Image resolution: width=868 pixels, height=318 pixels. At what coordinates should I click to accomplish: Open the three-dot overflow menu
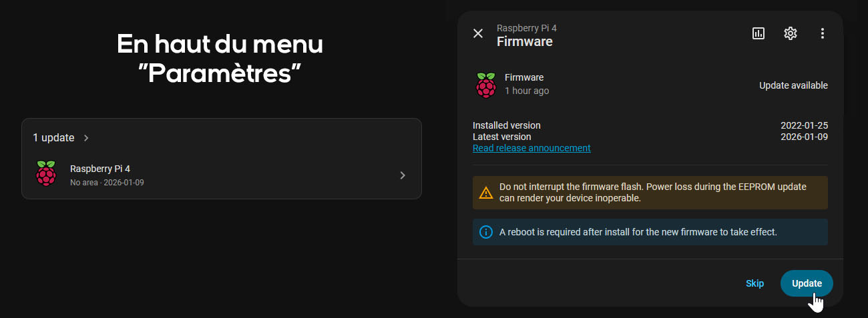[823, 33]
